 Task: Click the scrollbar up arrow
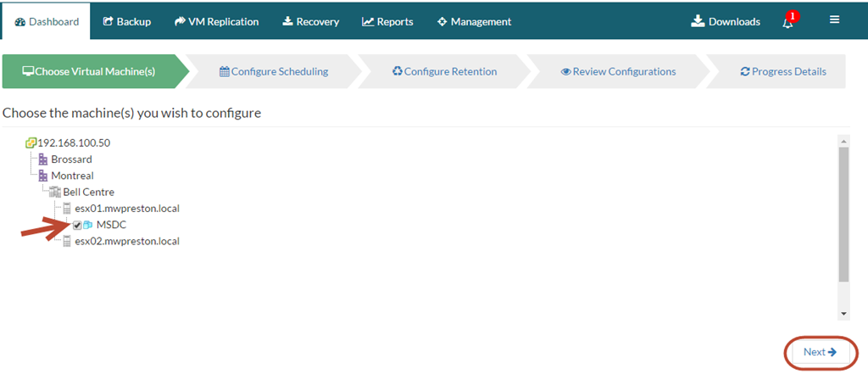(x=843, y=141)
